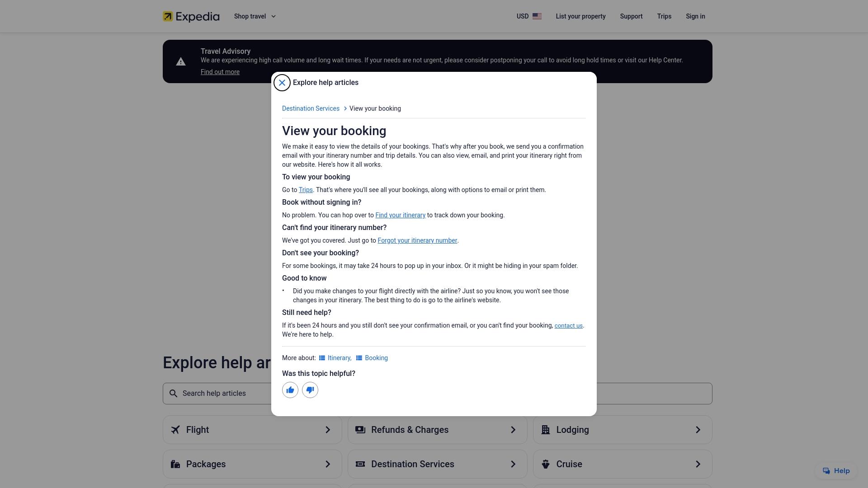
Task: Click the Destination Services help category
Action: pyautogui.click(x=437, y=464)
